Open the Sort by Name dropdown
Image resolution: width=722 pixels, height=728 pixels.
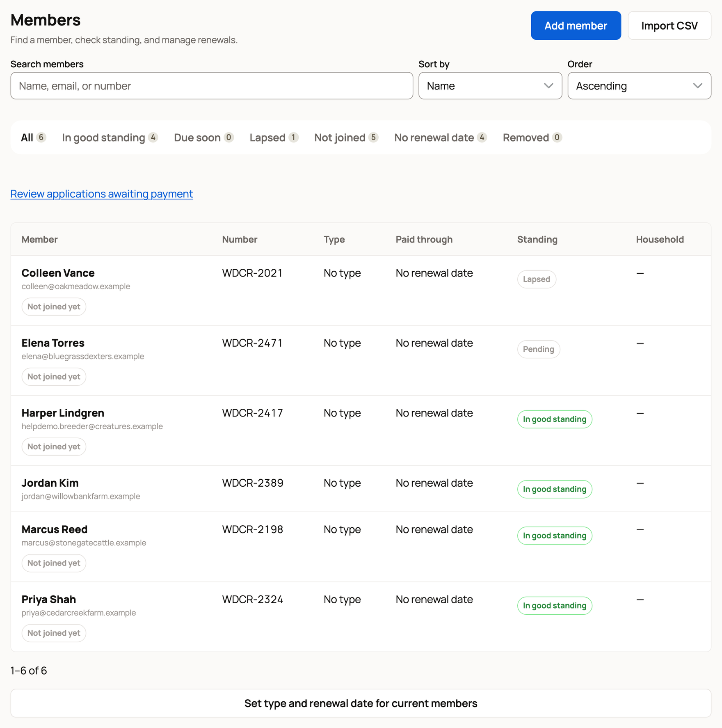click(490, 86)
